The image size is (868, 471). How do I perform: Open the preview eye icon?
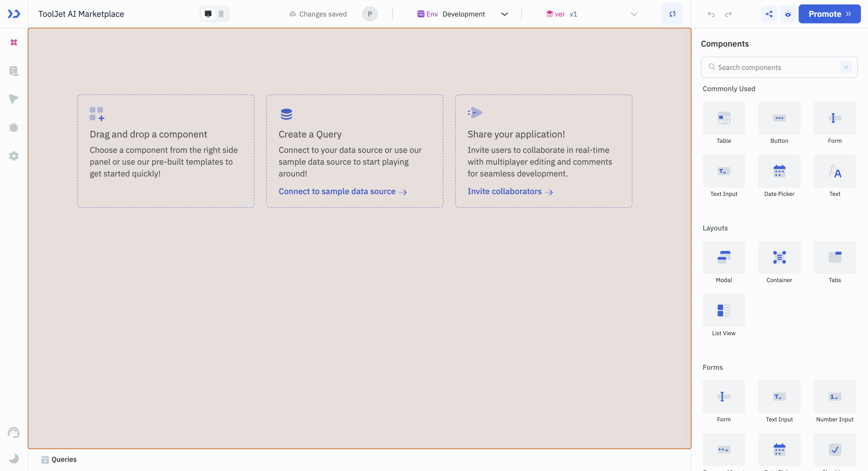pos(788,14)
